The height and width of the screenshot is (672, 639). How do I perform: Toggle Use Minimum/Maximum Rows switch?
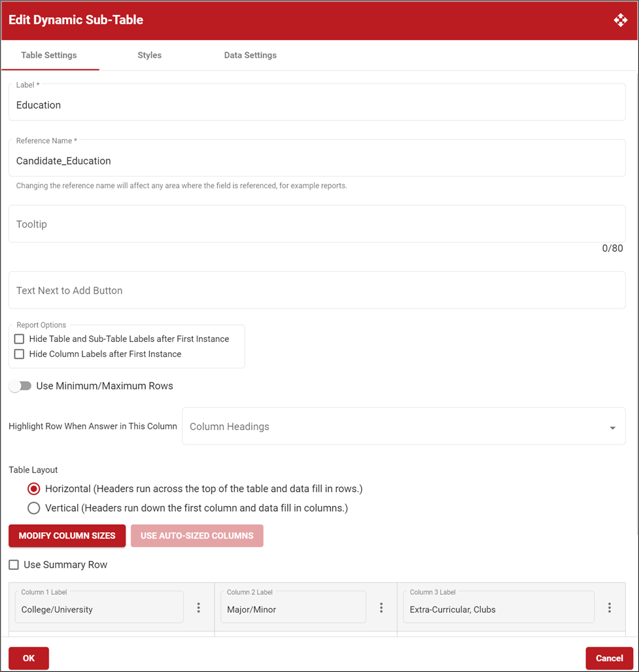(x=20, y=386)
